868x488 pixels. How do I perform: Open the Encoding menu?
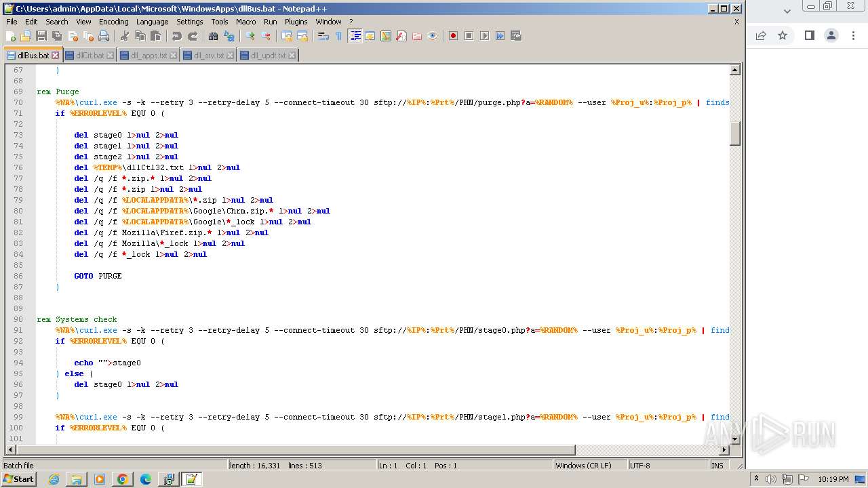point(113,22)
